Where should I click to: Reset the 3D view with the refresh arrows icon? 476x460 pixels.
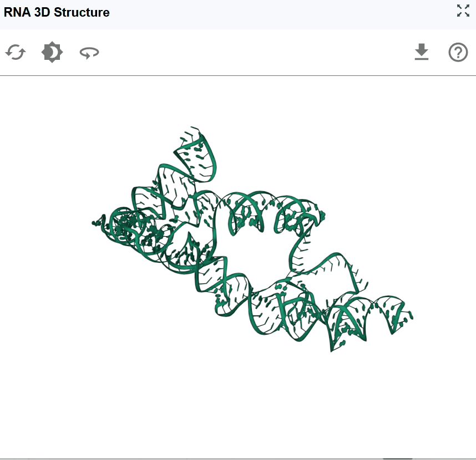[16, 53]
